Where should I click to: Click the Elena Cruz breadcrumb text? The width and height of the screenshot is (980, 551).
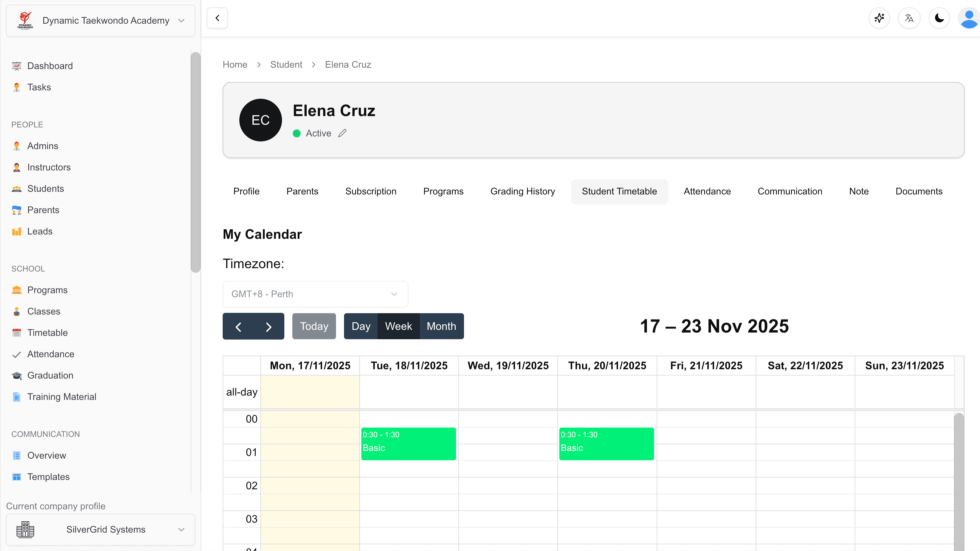348,65
